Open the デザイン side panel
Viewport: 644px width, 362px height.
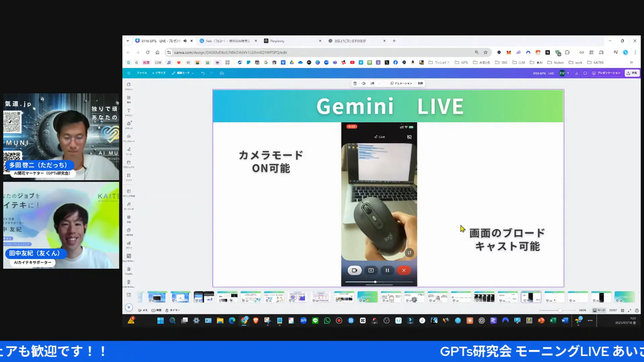pos(129,86)
